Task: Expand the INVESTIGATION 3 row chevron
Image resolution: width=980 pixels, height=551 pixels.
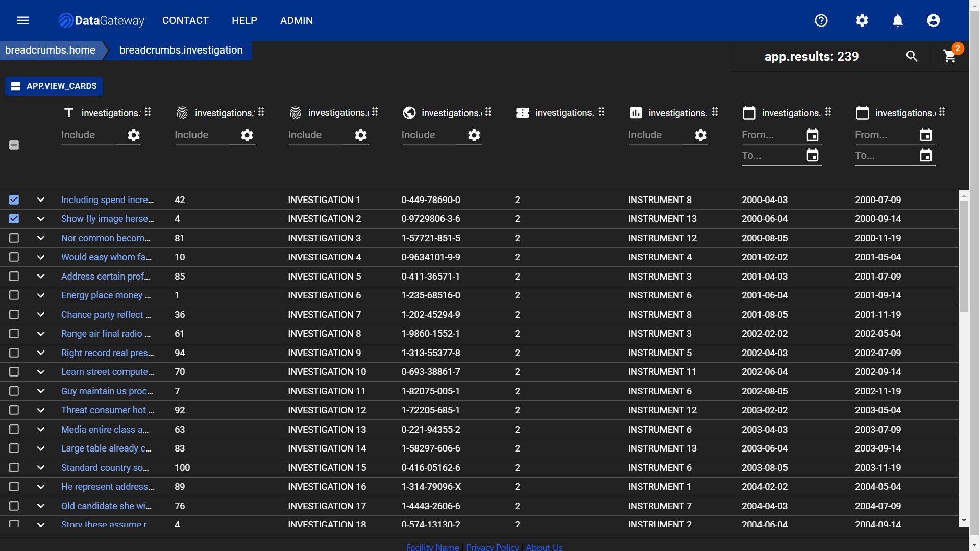Action: coord(41,238)
